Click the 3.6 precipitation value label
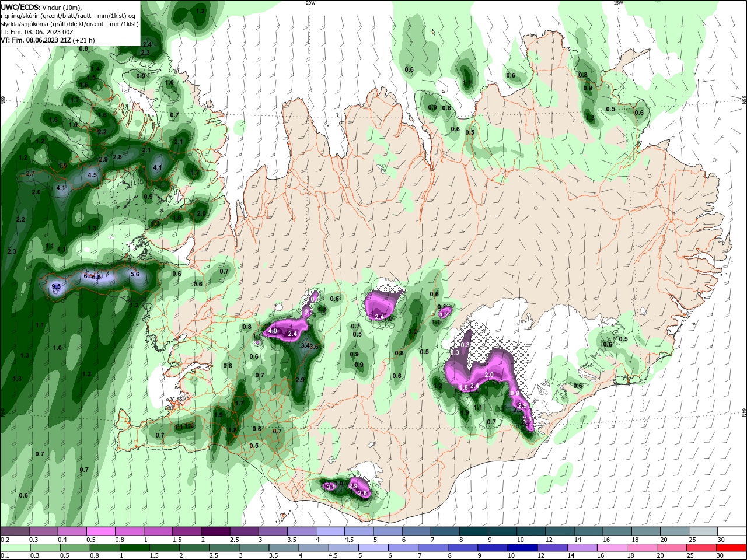The width and height of the screenshot is (747, 560). click(315, 346)
